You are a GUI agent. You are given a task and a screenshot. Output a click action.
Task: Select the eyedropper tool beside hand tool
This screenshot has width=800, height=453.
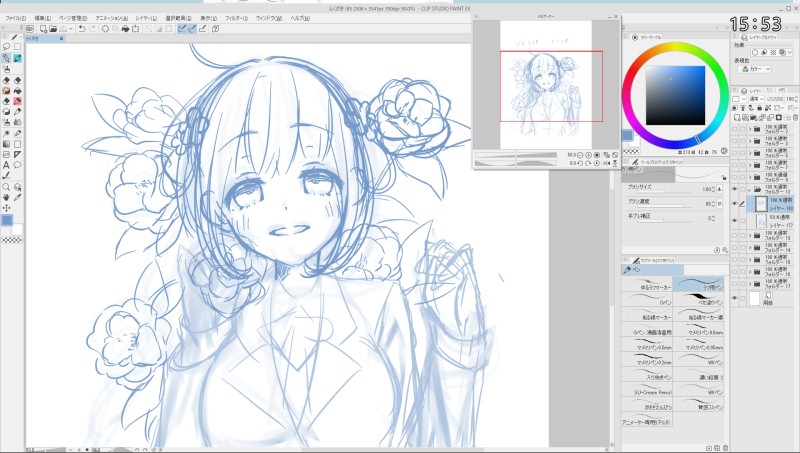pos(17,197)
